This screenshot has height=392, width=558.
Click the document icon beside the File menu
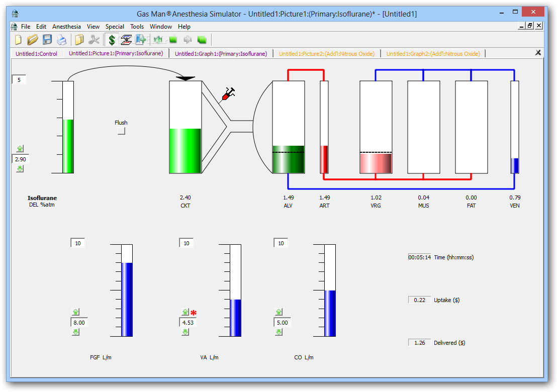[x=14, y=26]
